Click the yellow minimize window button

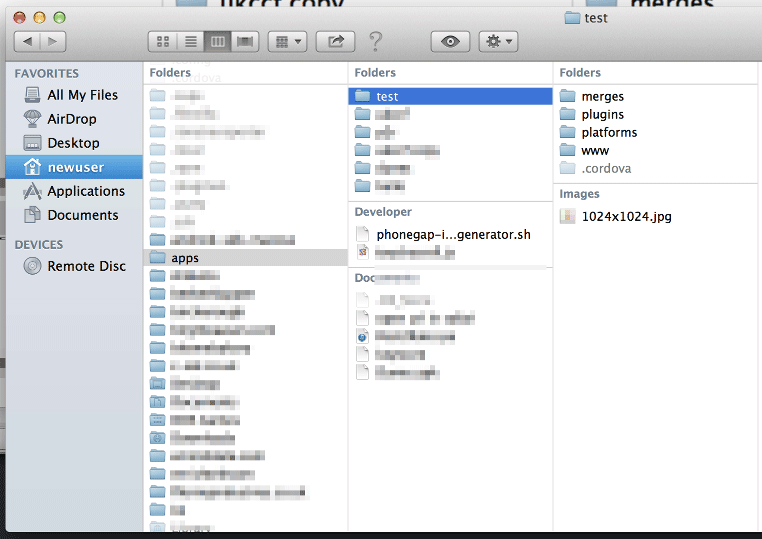tap(39, 18)
